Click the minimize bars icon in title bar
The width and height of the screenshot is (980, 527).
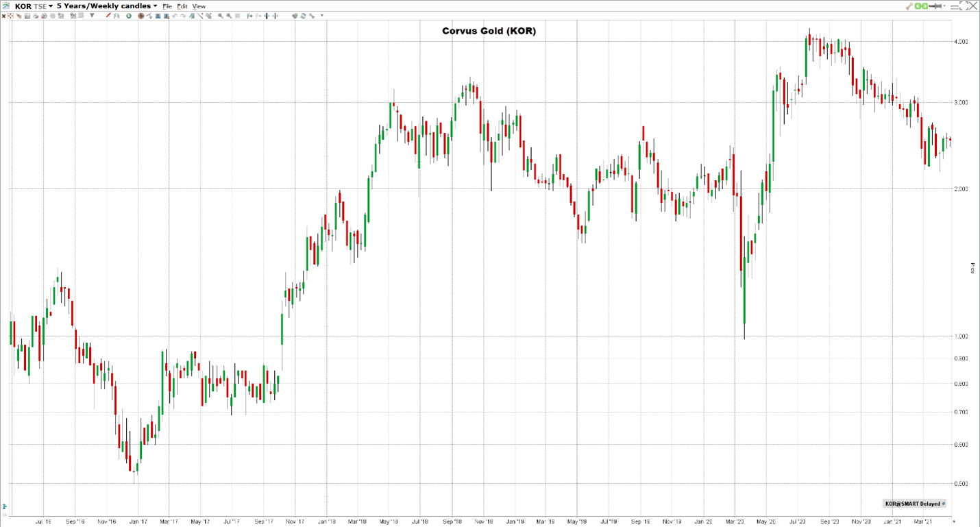click(955, 6)
